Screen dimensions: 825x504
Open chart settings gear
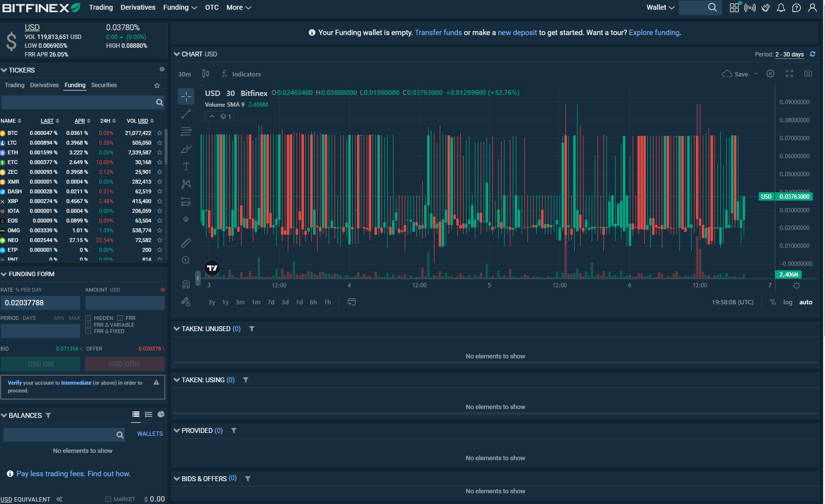[770, 74]
